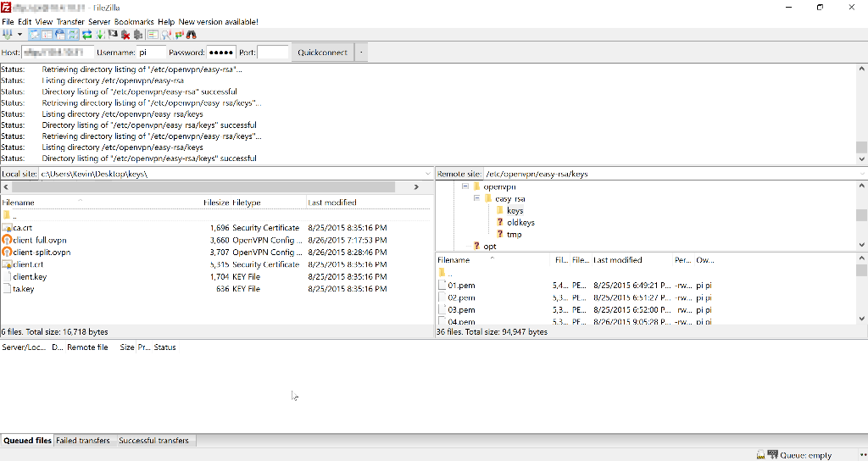Select 01.pem in remote file list
This screenshot has width=868, height=461.
coord(461,286)
